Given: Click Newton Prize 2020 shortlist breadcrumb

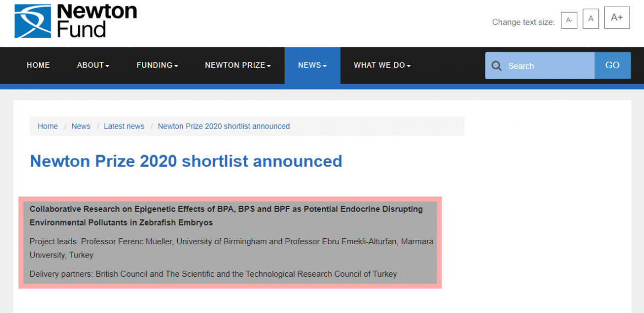Looking at the screenshot, I should pyautogui.click(x=224, y=127).
